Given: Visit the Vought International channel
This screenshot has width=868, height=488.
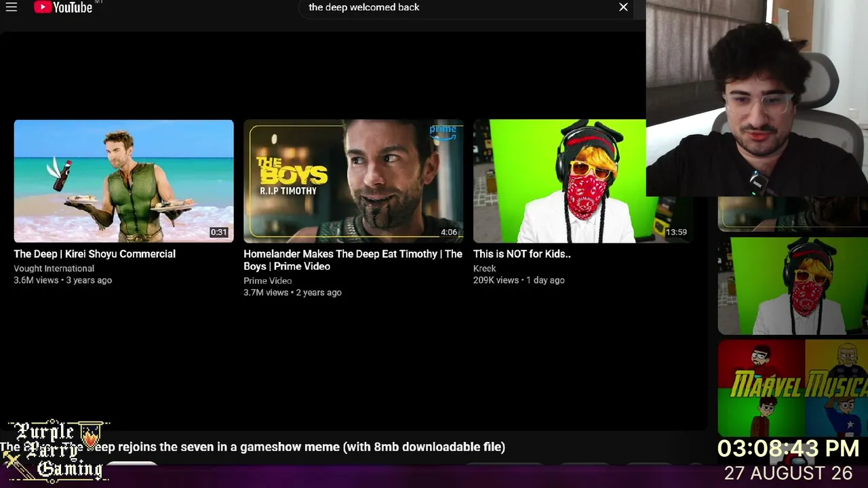Looking at the screenshot, I should [x=54, y=268].
